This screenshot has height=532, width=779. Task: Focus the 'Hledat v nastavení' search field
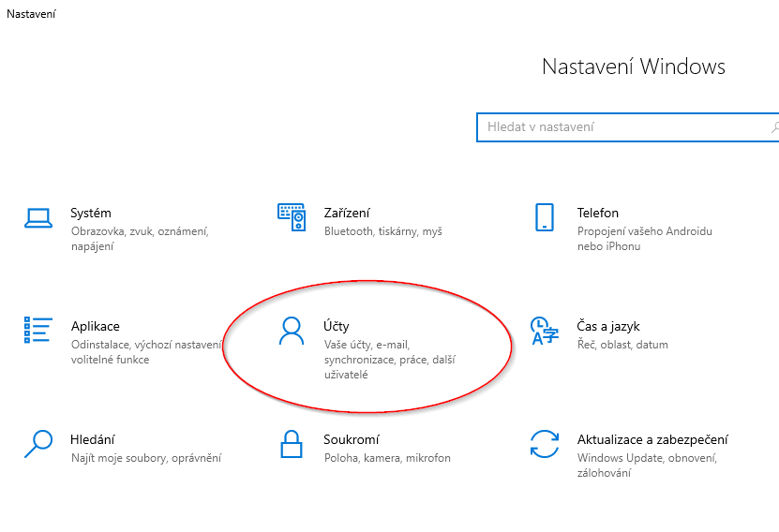[x=627, y=127]
